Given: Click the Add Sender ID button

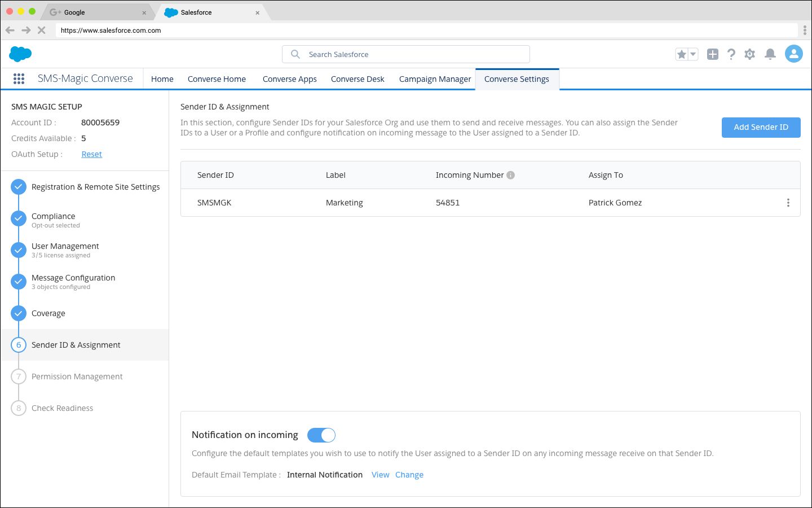Looking at the screenshot, I should [761, 127].
